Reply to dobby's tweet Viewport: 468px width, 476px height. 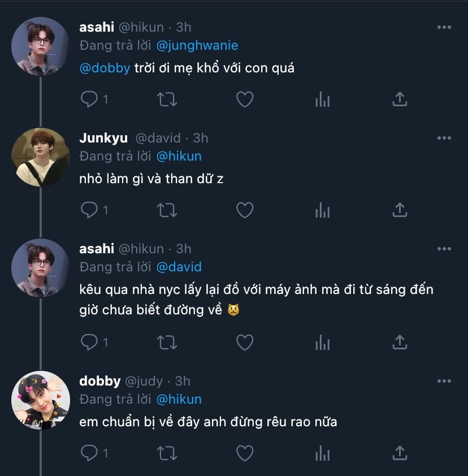click(89, 453)
